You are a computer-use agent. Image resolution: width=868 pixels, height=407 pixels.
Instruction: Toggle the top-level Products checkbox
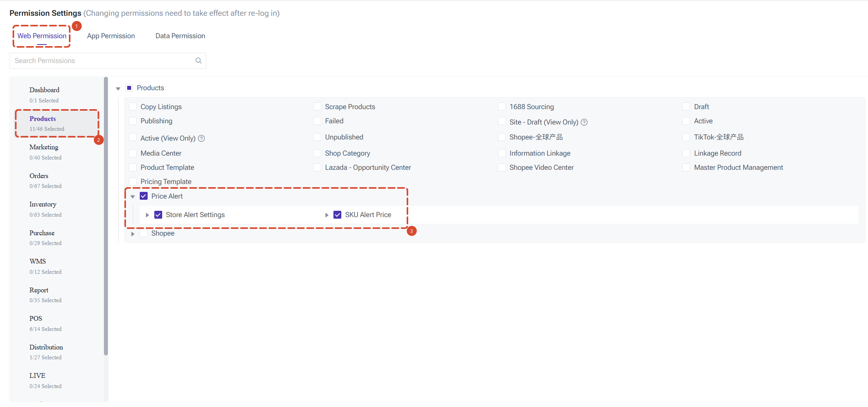pyautogui.click(x=129, y=88)
